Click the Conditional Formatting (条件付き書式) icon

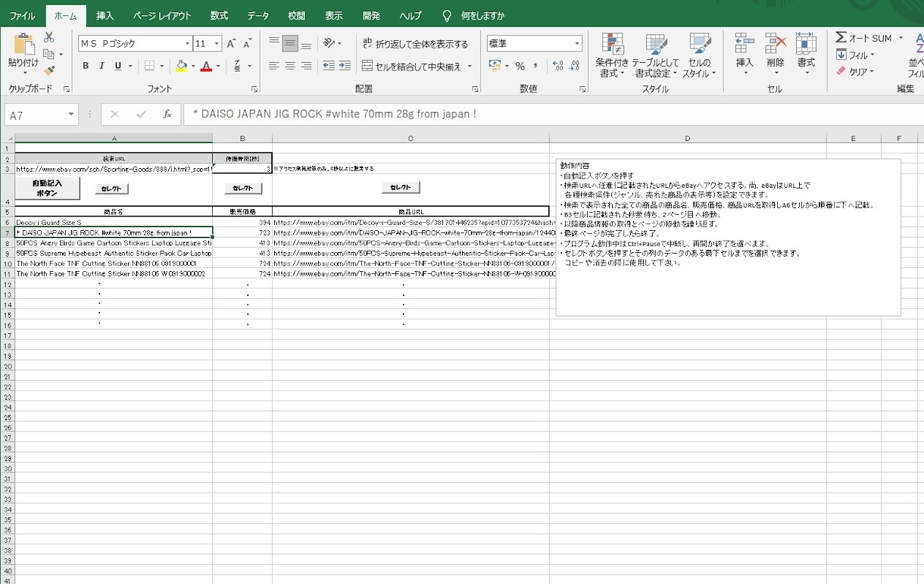point(611,45)
